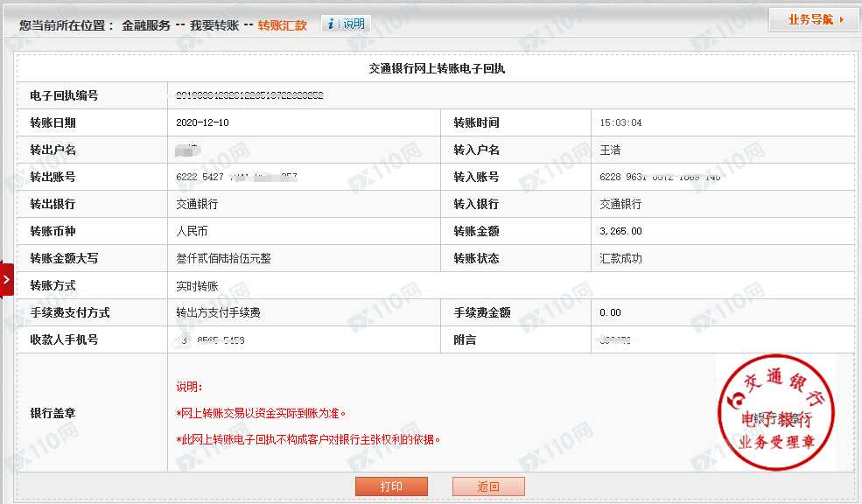Click the 返回 back button
Screen dimensions: 862x504
[x=488, y=486]
